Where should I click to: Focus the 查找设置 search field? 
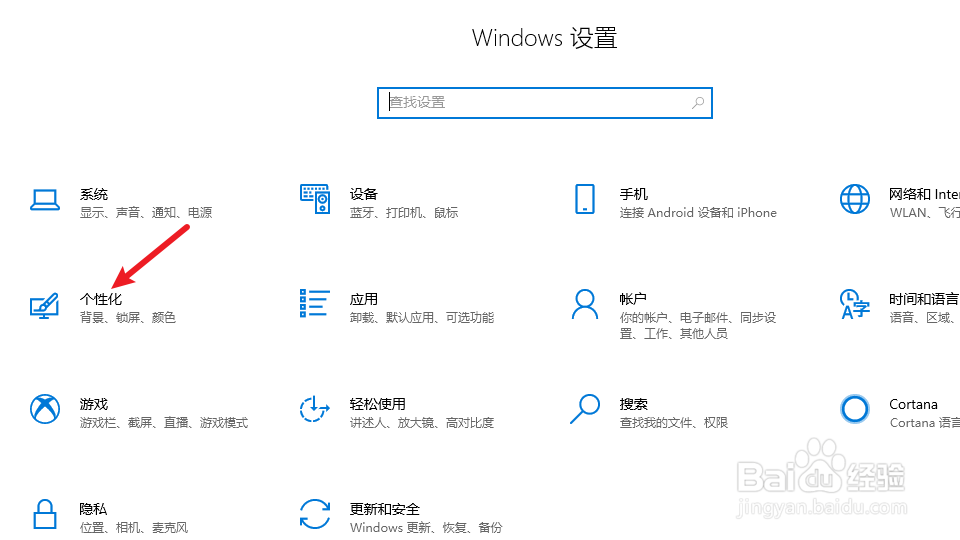point(544,103)
